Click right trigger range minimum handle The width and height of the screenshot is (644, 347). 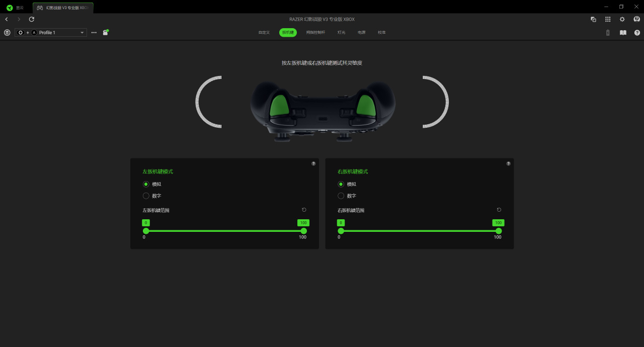click(x=341, y=231)
